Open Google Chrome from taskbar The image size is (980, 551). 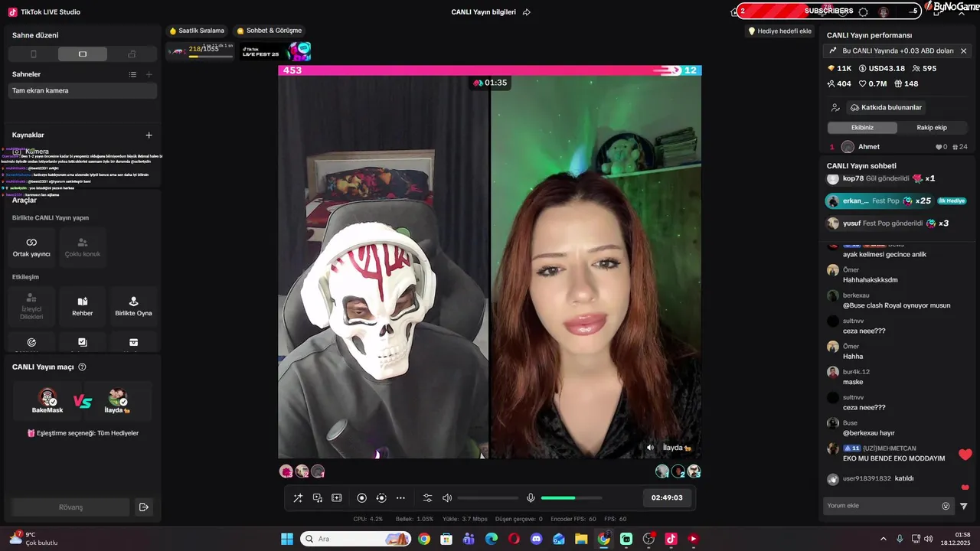pos(424,539)
